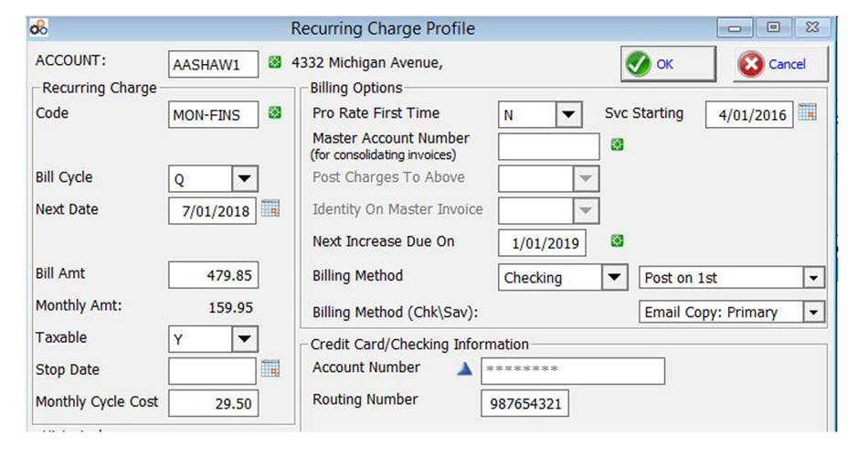The width and height of the screenshot is (868, 457).
Task: Expand the Taxable dropdown
Action: click(244, 339)
